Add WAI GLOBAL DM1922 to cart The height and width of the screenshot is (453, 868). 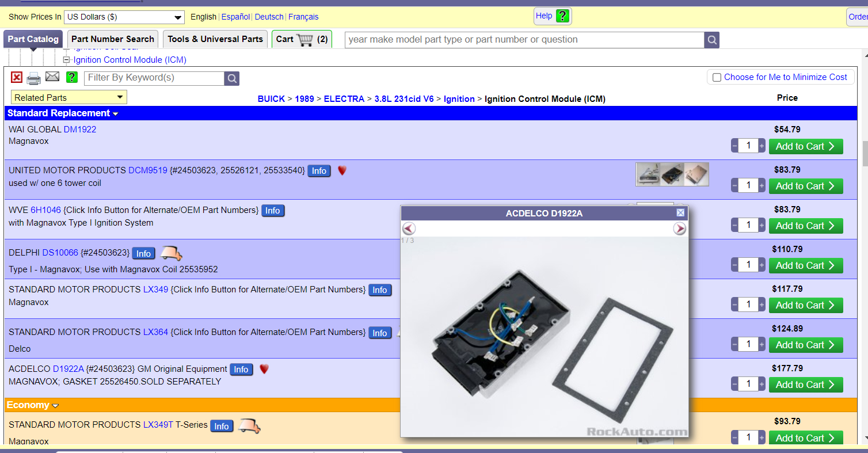pyautogui.click(x=806, y=146)
